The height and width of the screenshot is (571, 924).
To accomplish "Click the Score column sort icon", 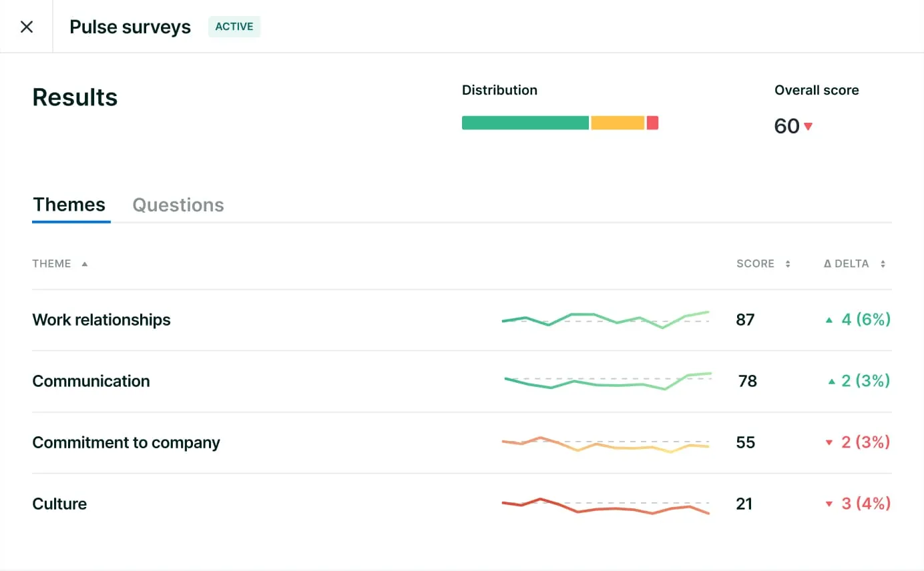I will tap(788, 264).
